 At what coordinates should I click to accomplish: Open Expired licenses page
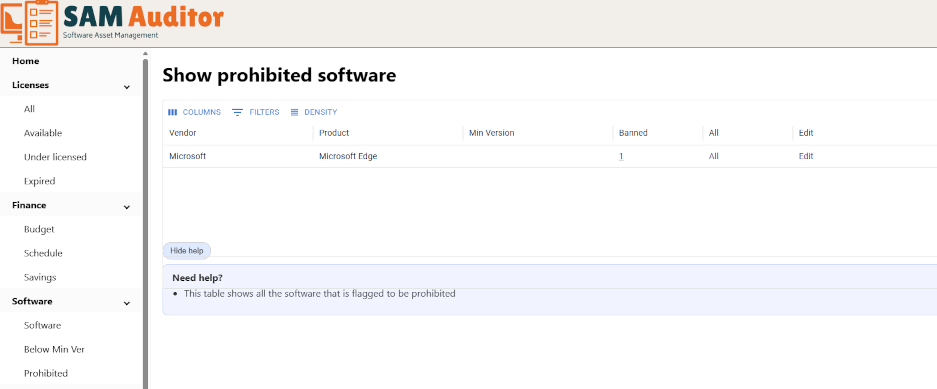click(39, 181)
